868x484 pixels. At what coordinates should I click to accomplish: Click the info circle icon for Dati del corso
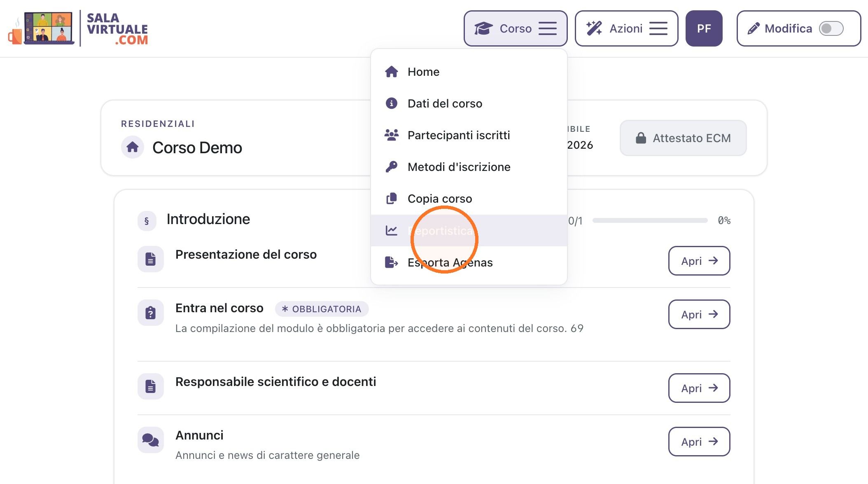[391, 103]
